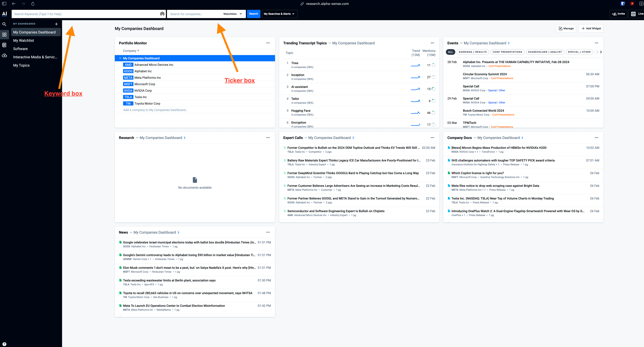Image resolution: width=644 pixels, height=347 pixels.
Task: Toggle SPECIAL / OTHER events filter
Action: coord(579,52)
